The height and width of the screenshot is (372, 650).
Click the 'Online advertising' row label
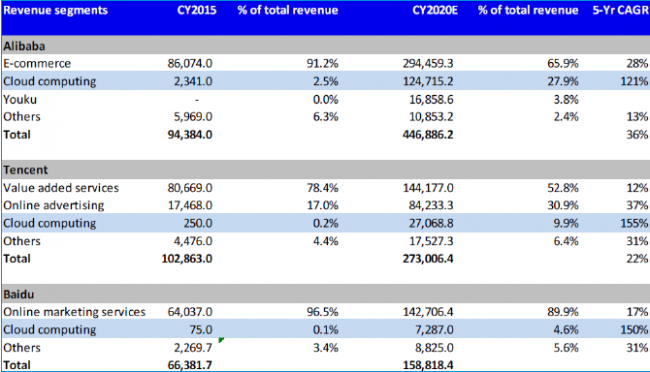tap(54, 206)
